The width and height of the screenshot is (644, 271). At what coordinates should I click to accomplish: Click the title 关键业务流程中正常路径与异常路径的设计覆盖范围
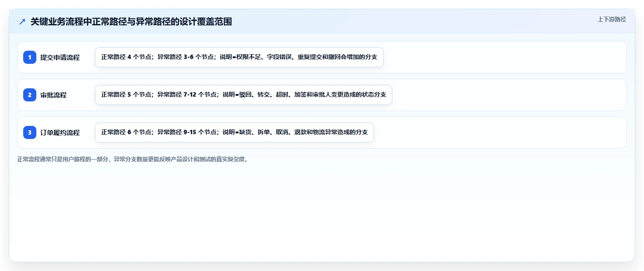pyautogui.click(x=131, y=22)
